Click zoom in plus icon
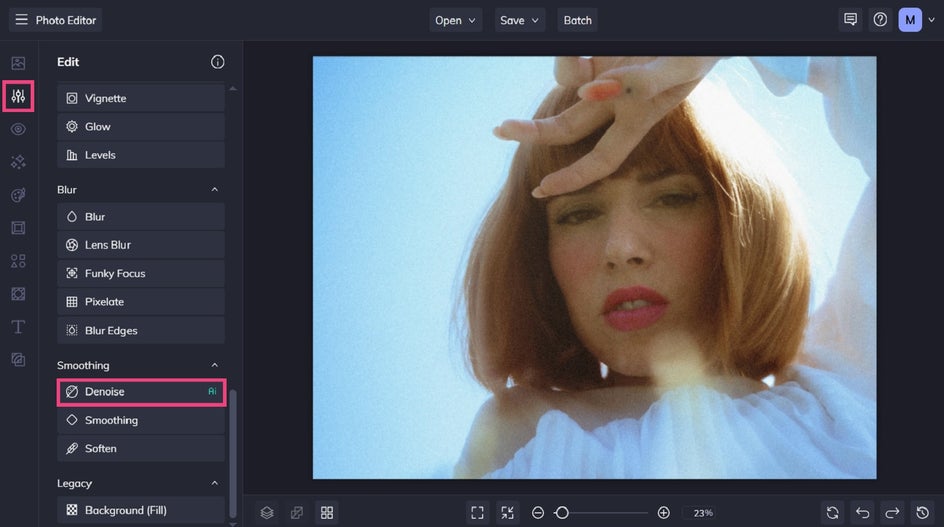 click(664, 512)
